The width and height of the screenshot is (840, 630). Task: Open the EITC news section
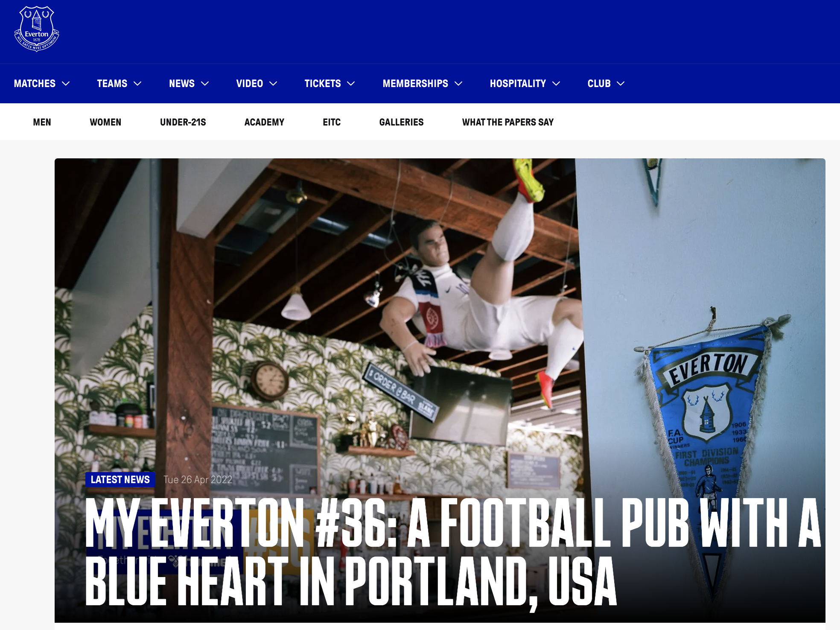332,122
